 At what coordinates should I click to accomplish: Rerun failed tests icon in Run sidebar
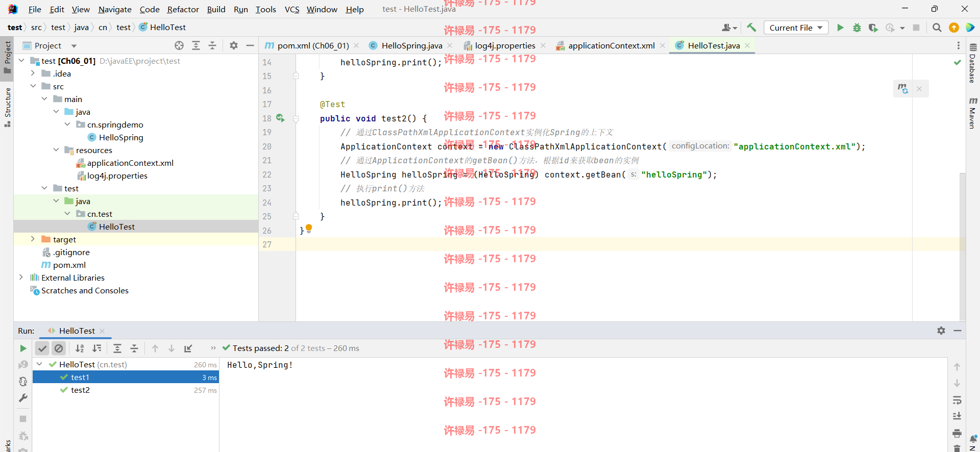tap(23, 365)
